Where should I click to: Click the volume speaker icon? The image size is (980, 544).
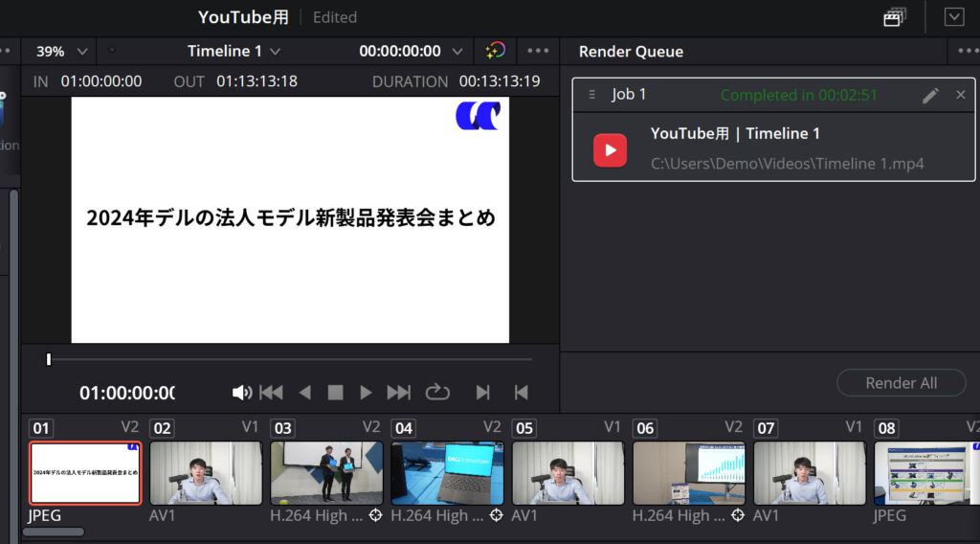pos(241,393)
